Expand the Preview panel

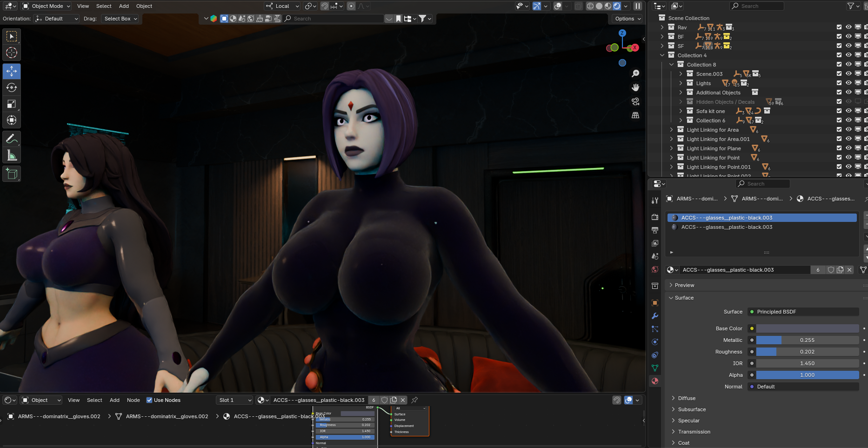pyautogui.click(x=684, y=285)
